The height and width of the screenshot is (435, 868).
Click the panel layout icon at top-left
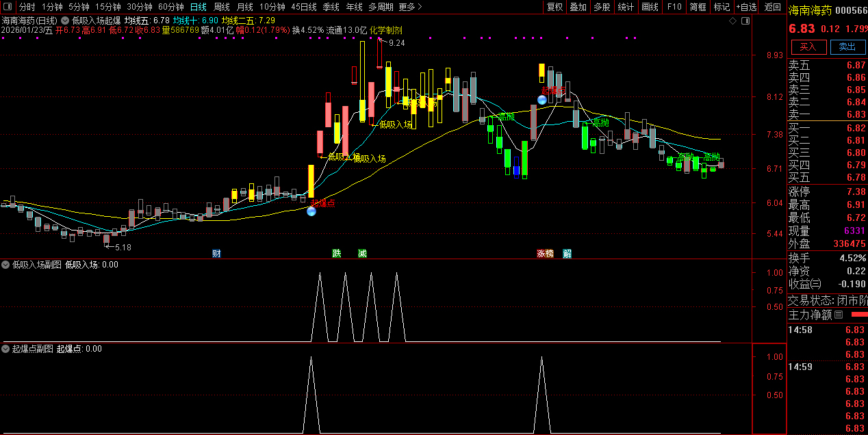pos(9,7)
